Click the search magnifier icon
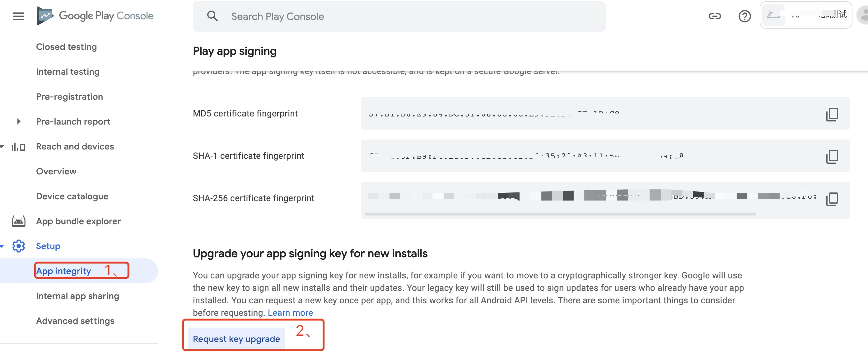Viewport: 868px width, 355px height. [x=212, y=16]
